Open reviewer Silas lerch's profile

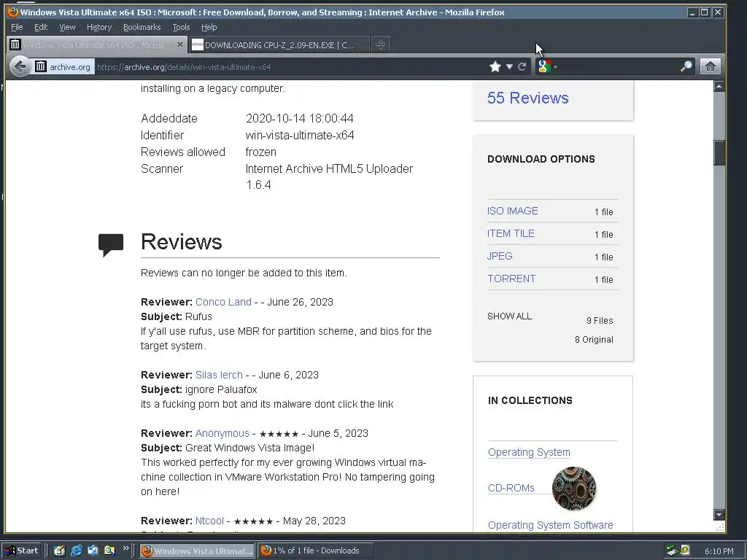tap(219, 375)
